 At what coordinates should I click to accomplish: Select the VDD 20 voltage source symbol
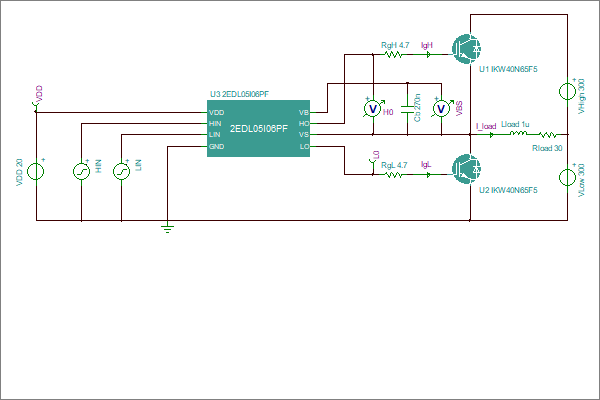tap(36, 171)
